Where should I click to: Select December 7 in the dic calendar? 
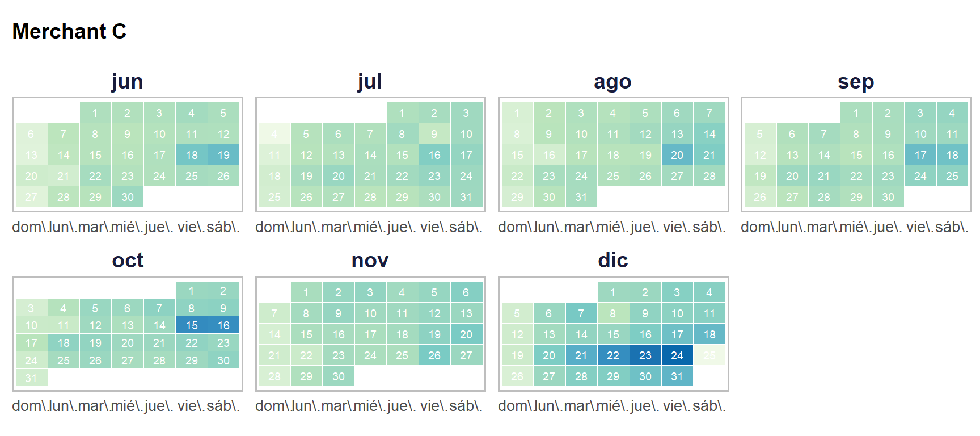pos(581,313)
